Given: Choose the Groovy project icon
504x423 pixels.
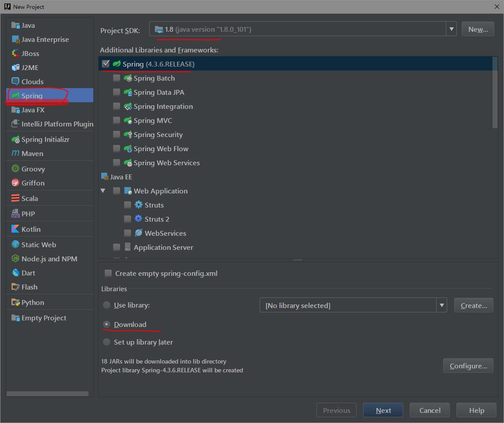Looking at the screenshot, I should coord(15,169).
